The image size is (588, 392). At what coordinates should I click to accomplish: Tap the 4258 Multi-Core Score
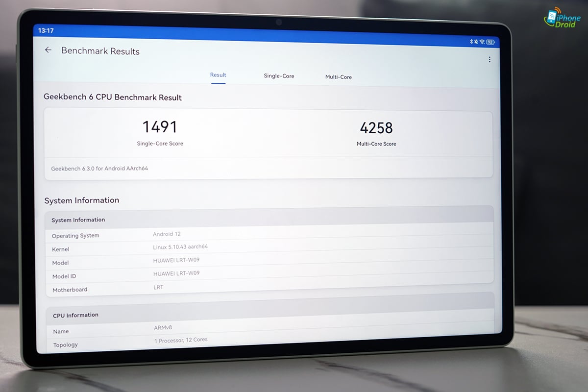point(376,128)
